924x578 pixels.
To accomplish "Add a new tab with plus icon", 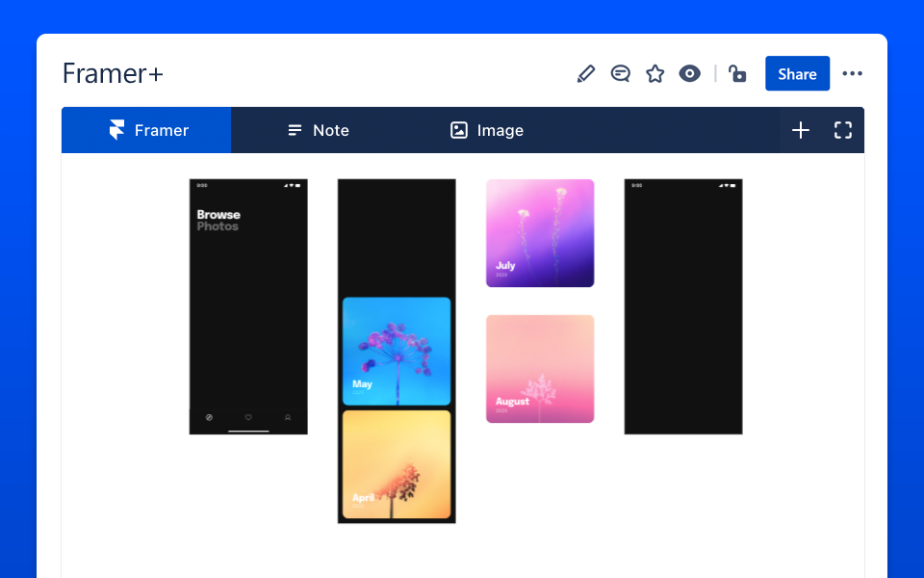I will (x=800, y=130).
